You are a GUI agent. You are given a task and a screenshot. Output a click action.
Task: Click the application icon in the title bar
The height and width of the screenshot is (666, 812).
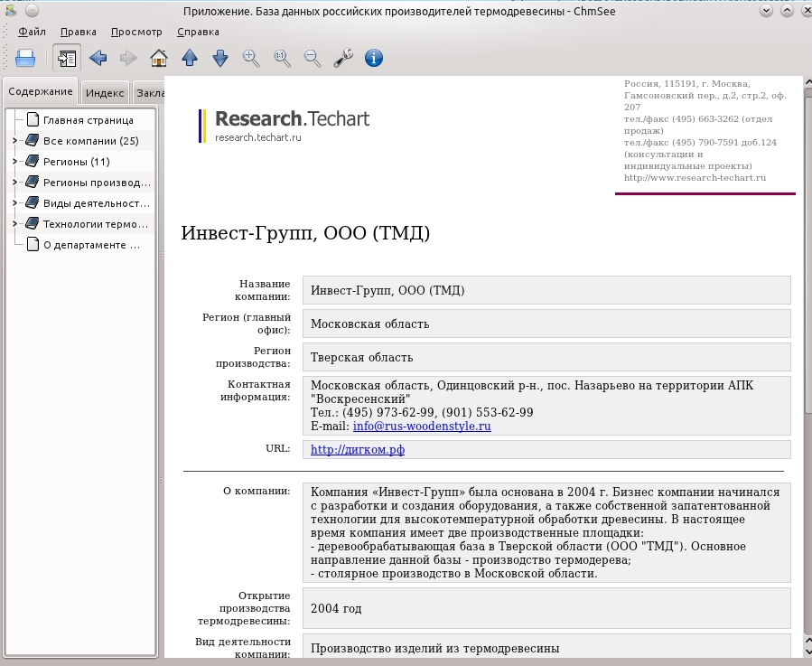pos(11,10)
